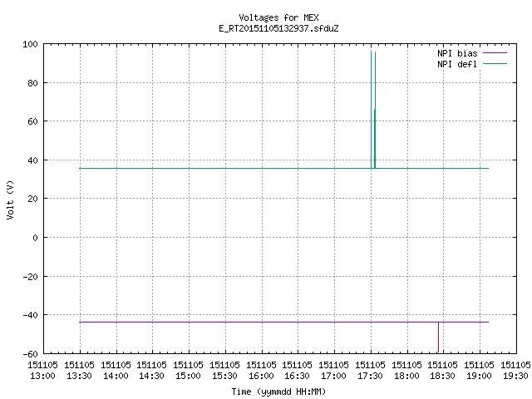Click the y-axis value '60'
This screenshot has height=399, width=532.
point(32,121)
